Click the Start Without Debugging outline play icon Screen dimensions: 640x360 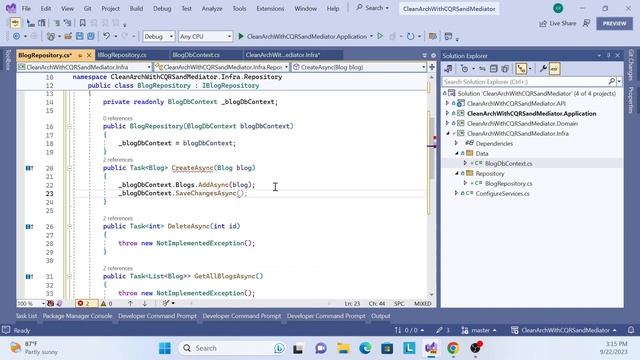[x=380, y=36]
